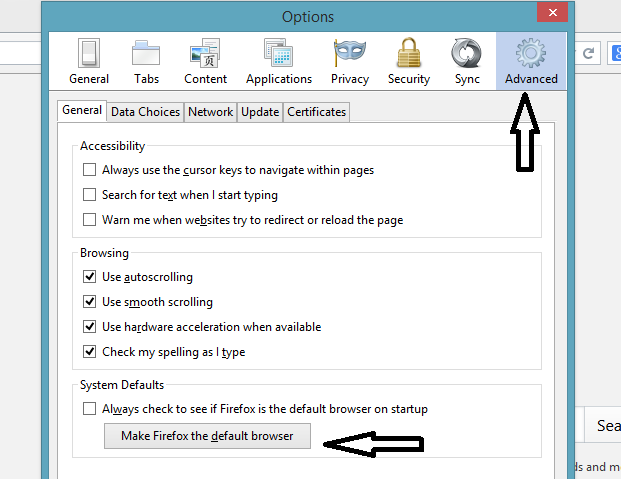Open the General options panel icon

click(x=89, y=62)
